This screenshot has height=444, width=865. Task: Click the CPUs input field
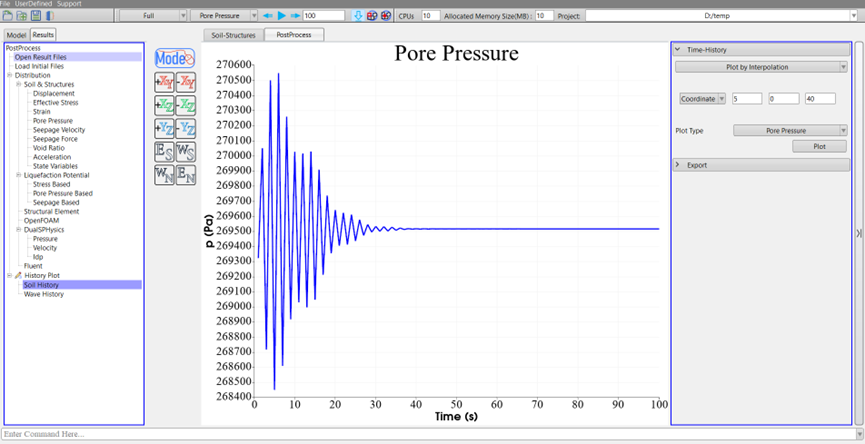tap(429, 16)
